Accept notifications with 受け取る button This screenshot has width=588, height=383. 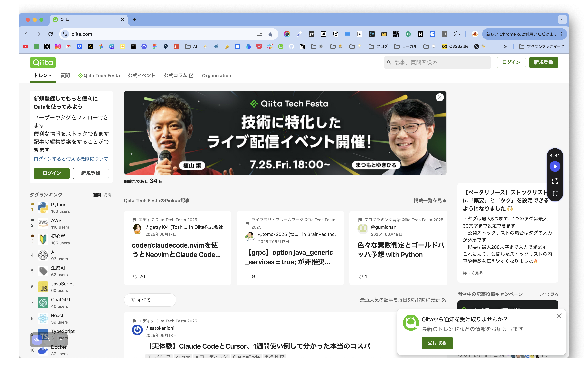coord(437,343)
